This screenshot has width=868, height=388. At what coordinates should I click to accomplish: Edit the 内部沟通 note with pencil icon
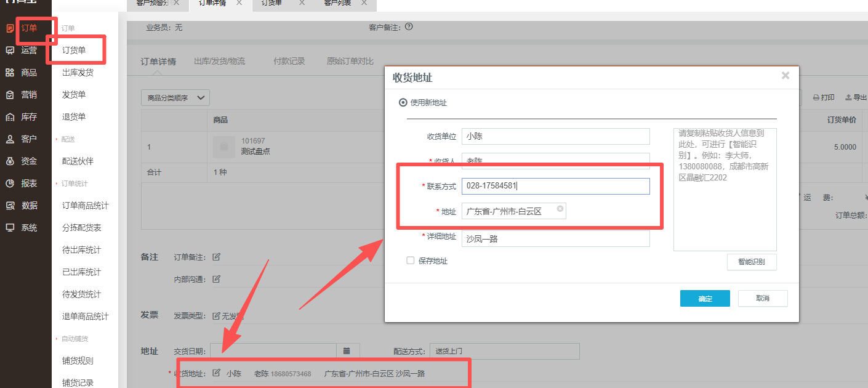click(x=217, y=279)
